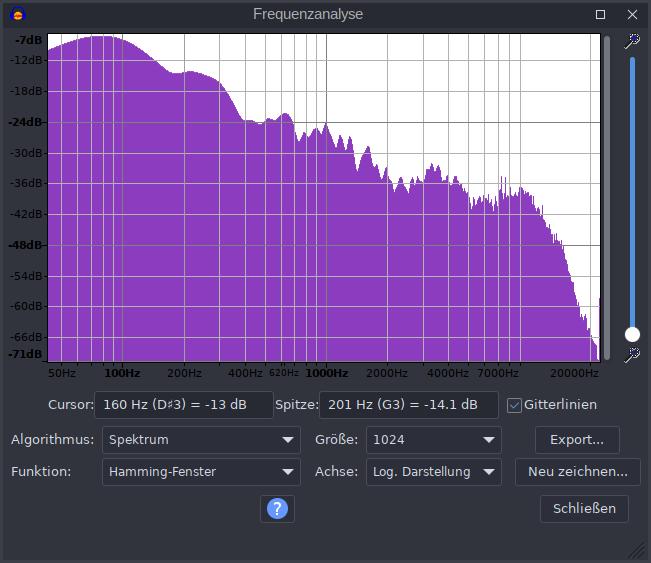Open the Achse dropdown showing Log. Darstellung
651x563 pixels.
[x=433, y=472]
